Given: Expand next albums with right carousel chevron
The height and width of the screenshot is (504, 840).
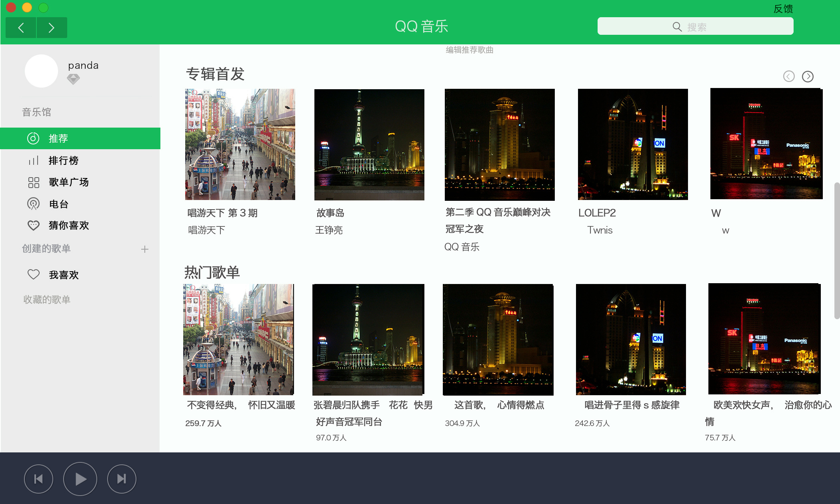Looking at the screenshot, I should pos(808,76).
